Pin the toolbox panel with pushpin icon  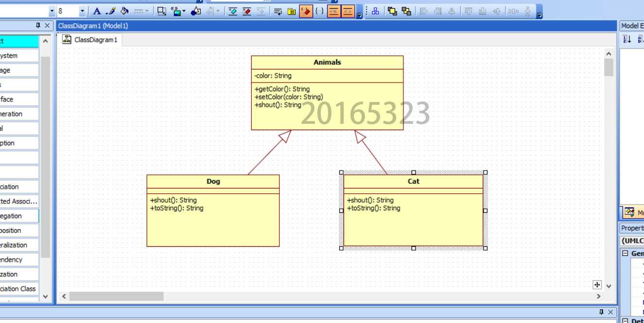point(38,26)
